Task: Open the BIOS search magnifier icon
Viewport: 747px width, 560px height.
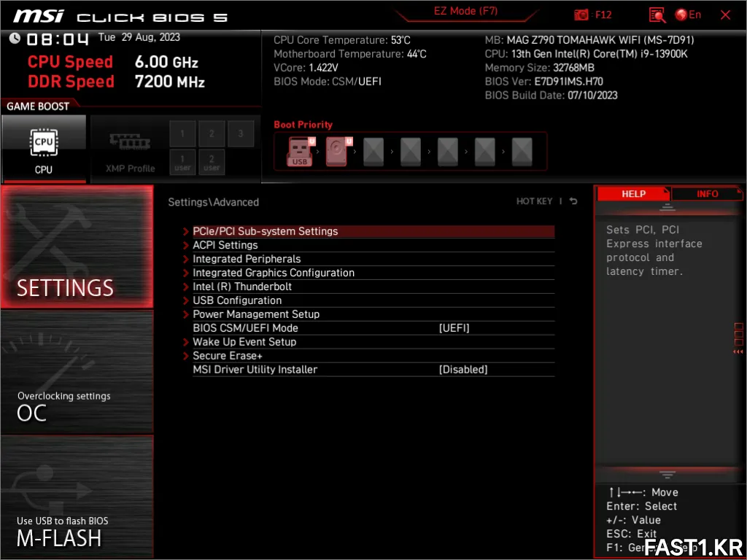Action: (x=657, y=15)
